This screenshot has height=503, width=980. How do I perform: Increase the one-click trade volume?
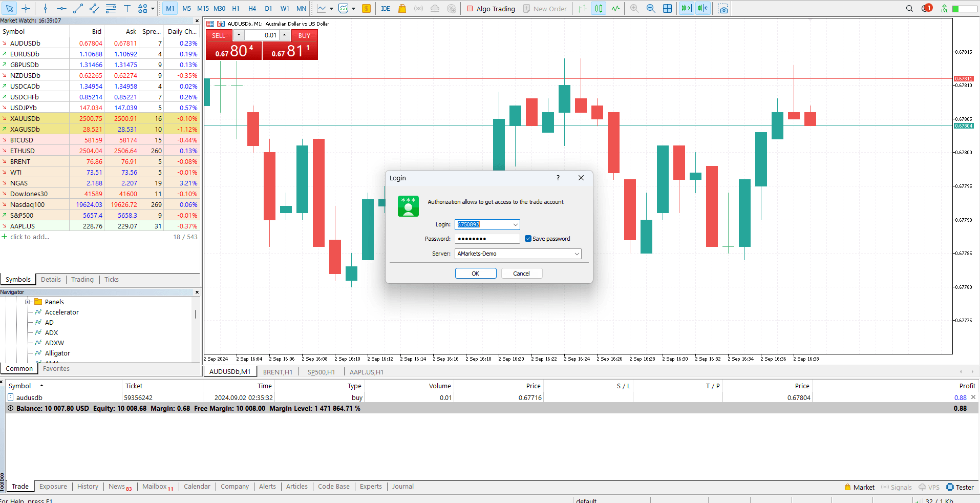coord(285,35)
